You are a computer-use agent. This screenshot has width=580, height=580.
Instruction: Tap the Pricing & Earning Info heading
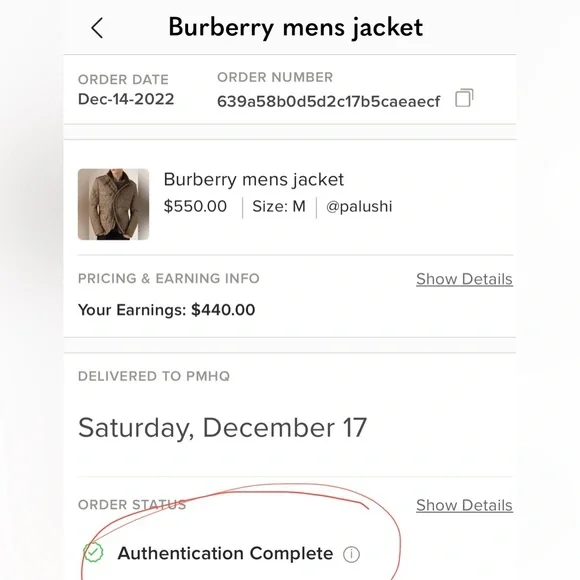pos(169,279)
